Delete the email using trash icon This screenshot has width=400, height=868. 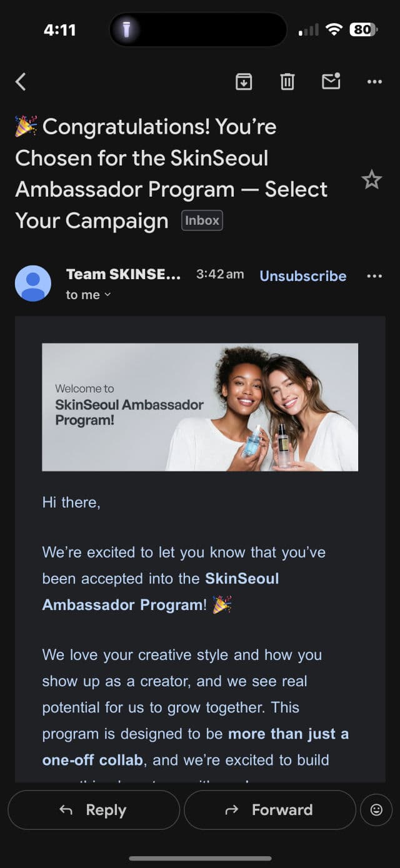(x=287, y=82)
